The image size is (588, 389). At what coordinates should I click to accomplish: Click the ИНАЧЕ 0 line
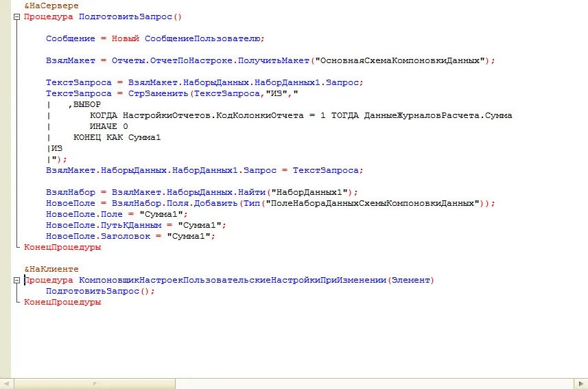pyautogui.click(x=109, y=126)
